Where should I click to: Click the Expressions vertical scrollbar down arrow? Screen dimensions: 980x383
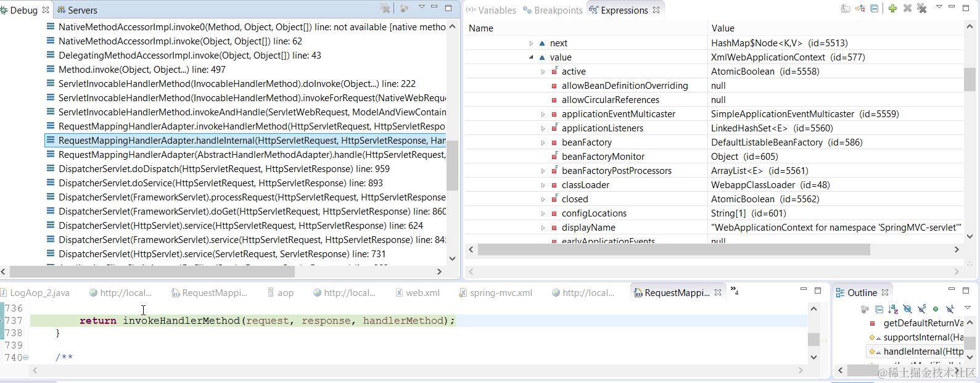pyautogui.click(x=970, y=236)
